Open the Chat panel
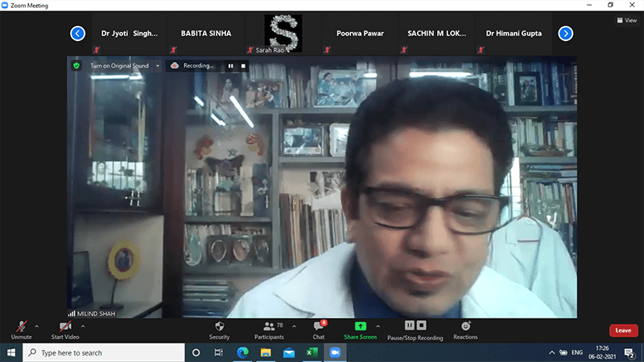This screenshot has width=644, height=362. [x=319, y=326]
